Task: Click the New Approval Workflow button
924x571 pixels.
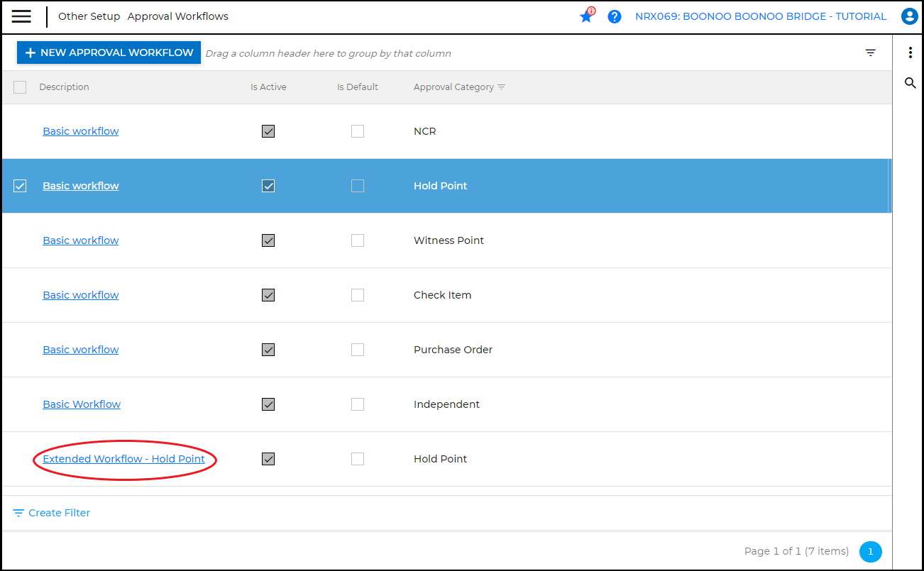Action: tap(109, 52)
